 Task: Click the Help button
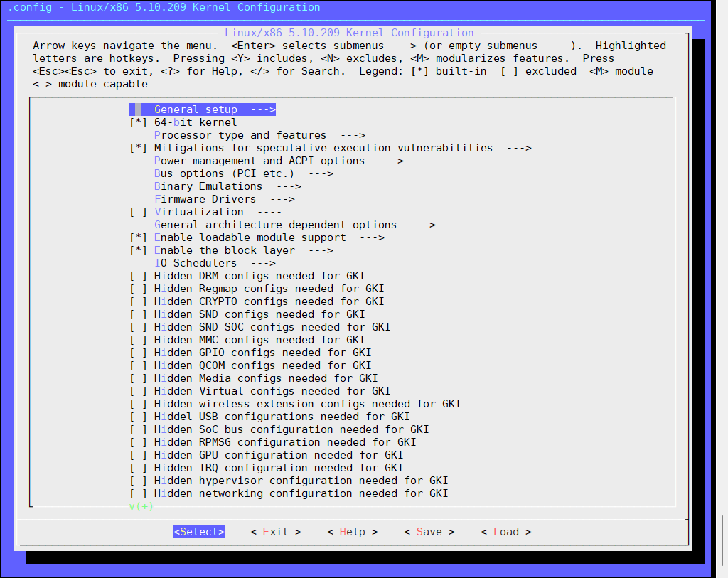tap(353, 532)
